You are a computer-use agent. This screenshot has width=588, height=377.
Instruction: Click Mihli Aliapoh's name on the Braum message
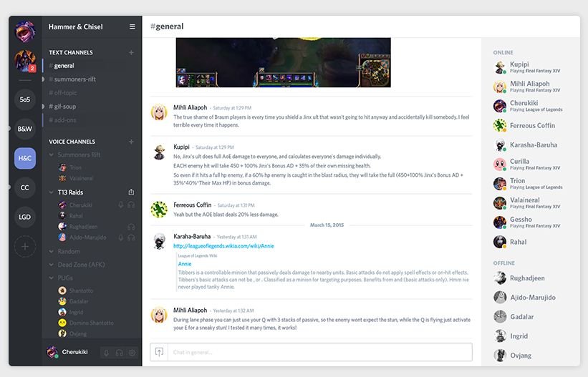tap(190, 107)
